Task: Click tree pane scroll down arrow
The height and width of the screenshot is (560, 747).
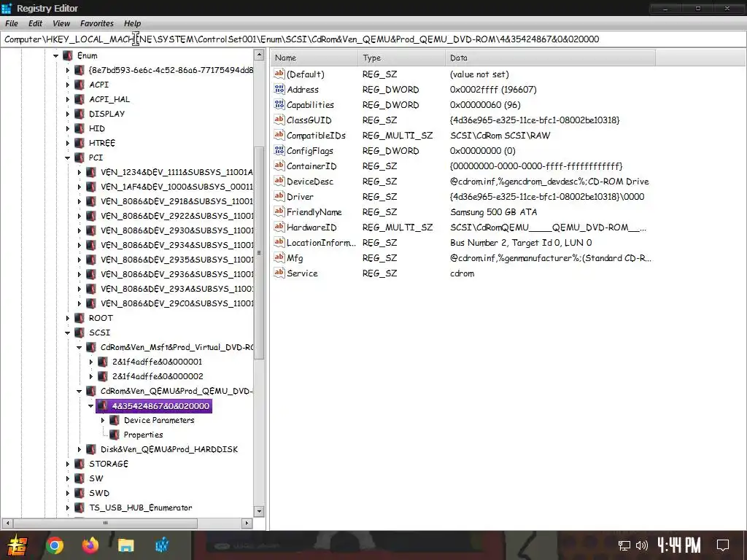Action: [x=259, y=511]
